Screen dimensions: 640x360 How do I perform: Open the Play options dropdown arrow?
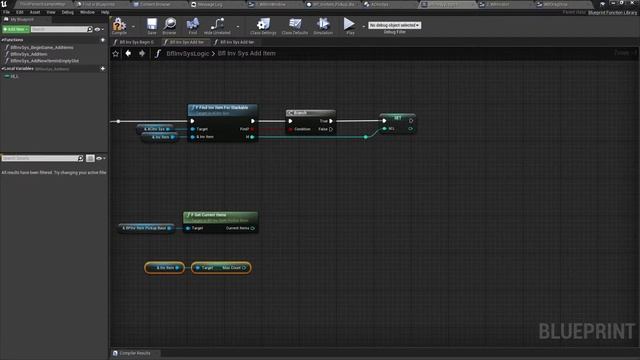pos(363,27)
